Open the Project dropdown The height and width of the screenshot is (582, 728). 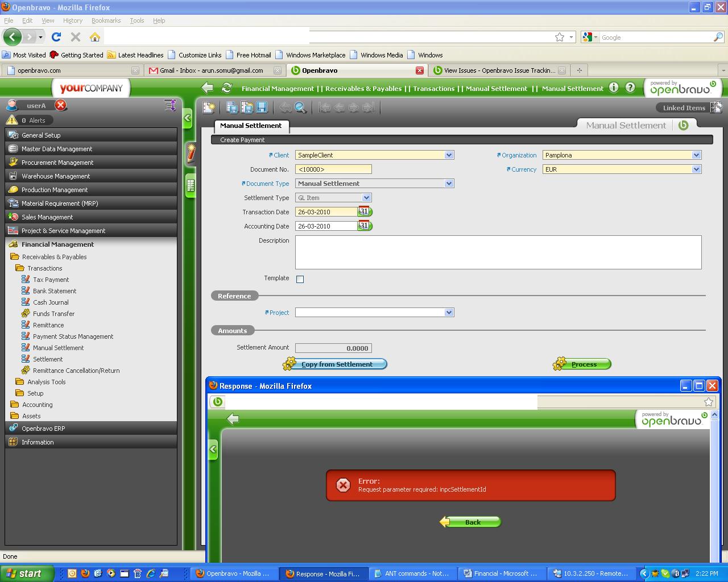coord(449,312)
